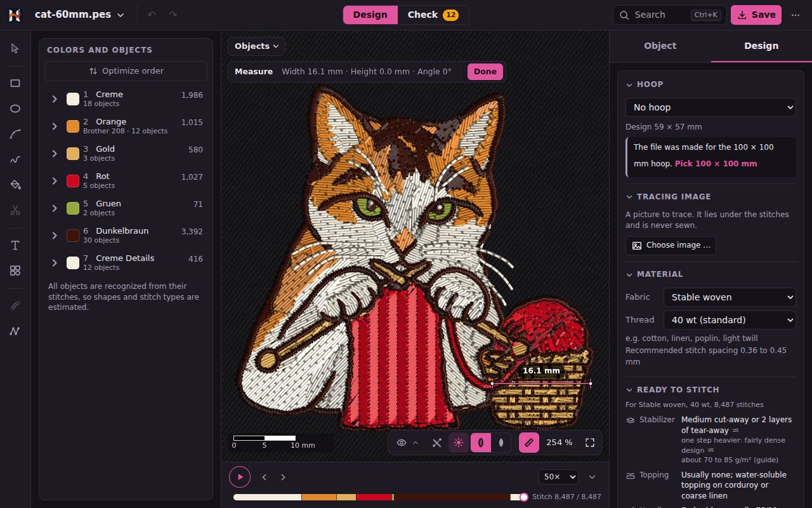The width and height of the screenshot is (812, 508).
Task: Switch to textured thread rendering
Action: [x=481, y=443]
